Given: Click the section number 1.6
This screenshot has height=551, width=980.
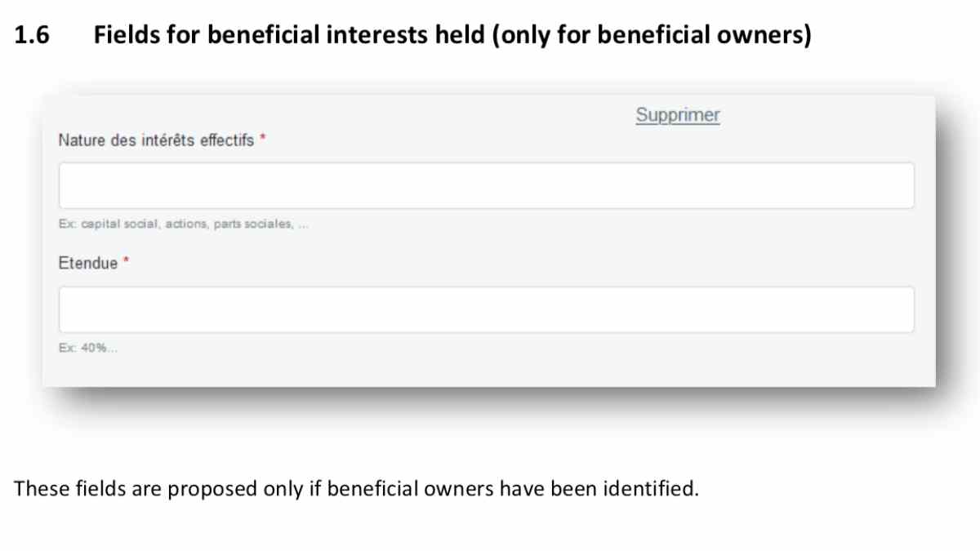Looking at the screenshot, I should point(33,36).
